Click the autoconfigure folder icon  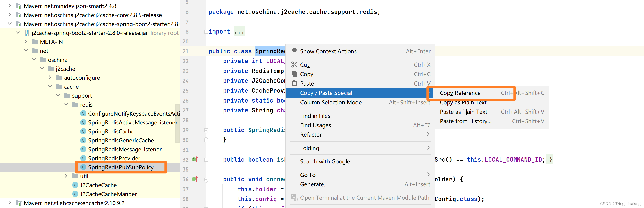click(59, 77)
